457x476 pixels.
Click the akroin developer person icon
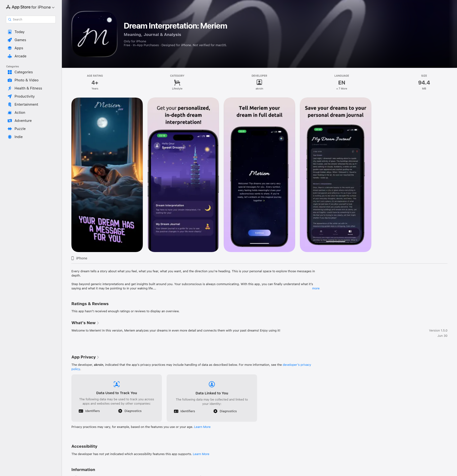259,82
